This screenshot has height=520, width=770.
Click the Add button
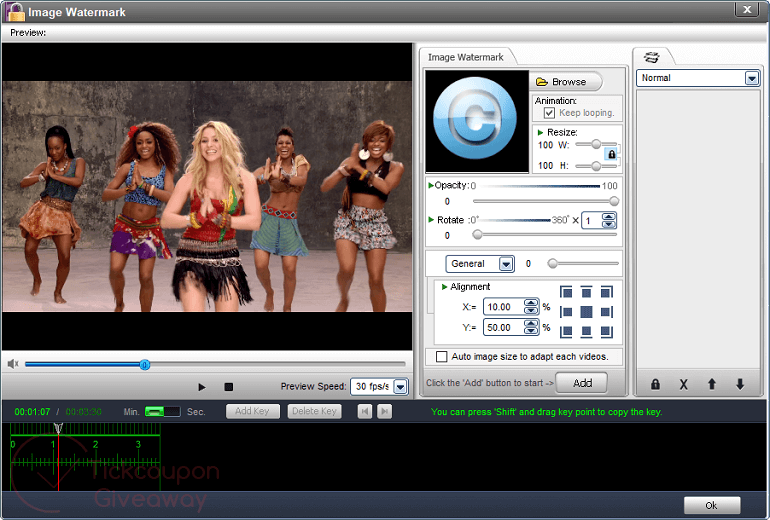[582, 383]
